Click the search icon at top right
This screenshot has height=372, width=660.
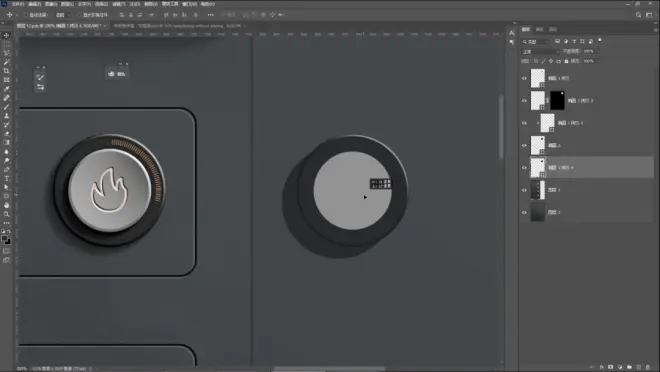639,15
